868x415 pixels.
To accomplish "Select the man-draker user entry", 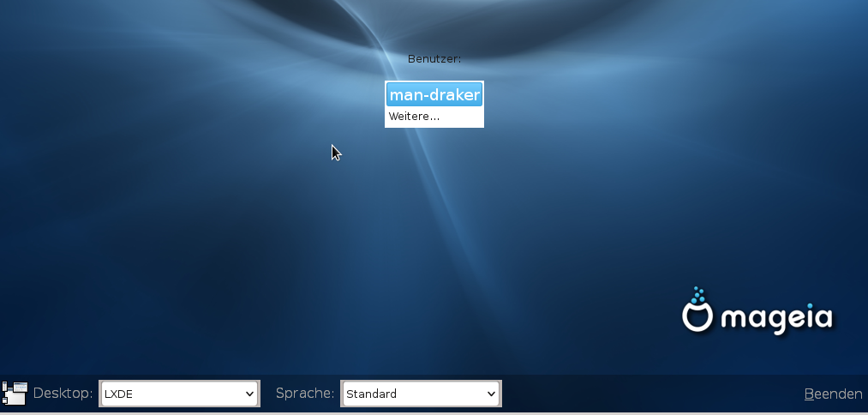I will tap(434, 95).
